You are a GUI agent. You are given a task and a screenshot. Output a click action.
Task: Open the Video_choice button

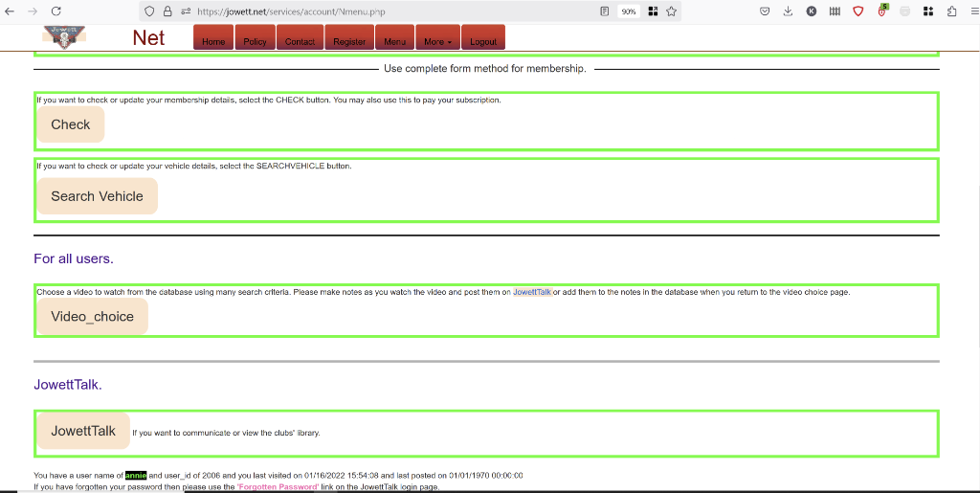[x=93, y=316]
